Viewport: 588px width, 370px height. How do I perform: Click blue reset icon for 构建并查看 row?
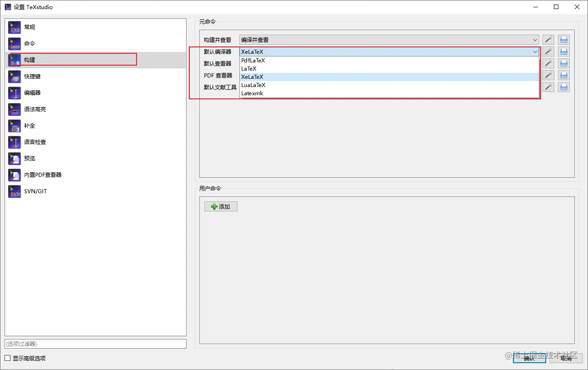pos(564,40)
